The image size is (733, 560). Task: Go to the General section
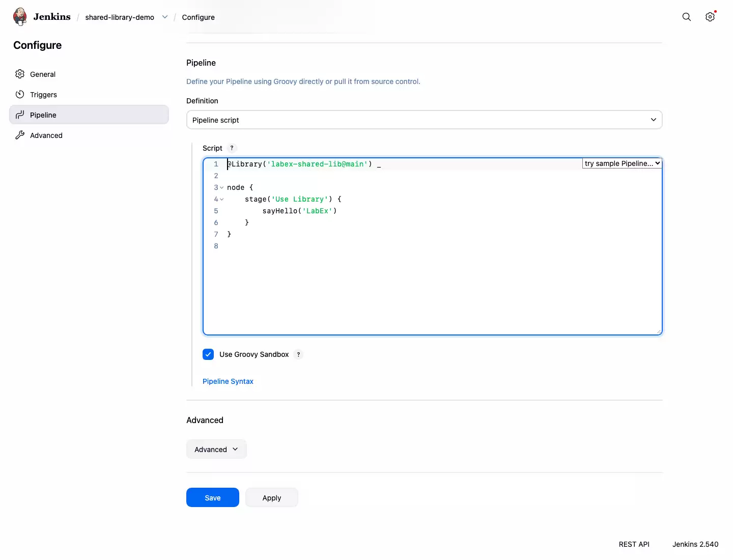pos(89,74)
